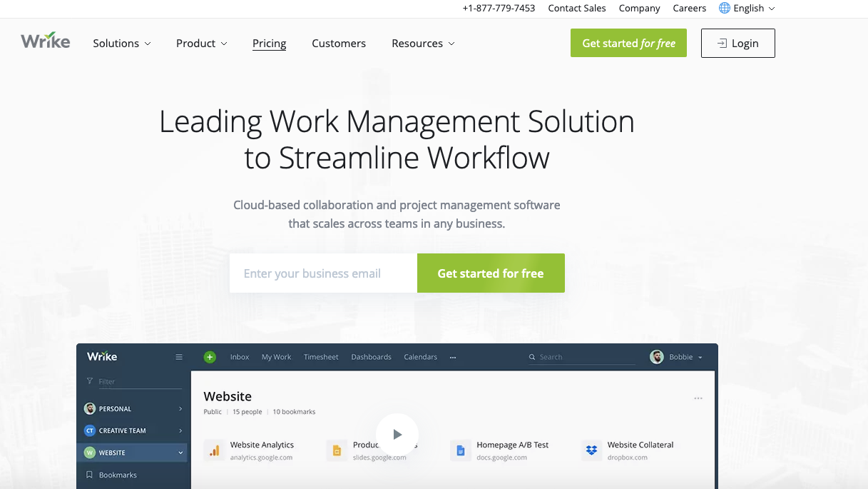Click the Login button
Image resolution: width=868 pixels, height=489 pixels.
tap(738, 43)
